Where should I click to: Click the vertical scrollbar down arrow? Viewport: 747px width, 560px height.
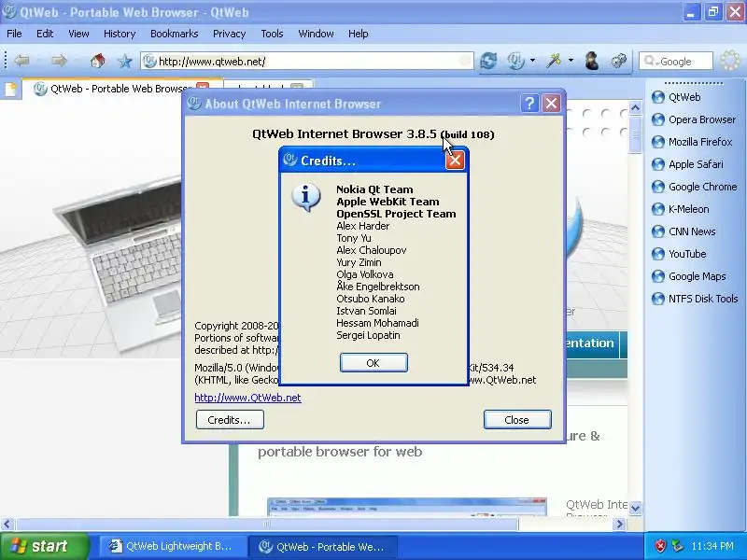[635, 508]
